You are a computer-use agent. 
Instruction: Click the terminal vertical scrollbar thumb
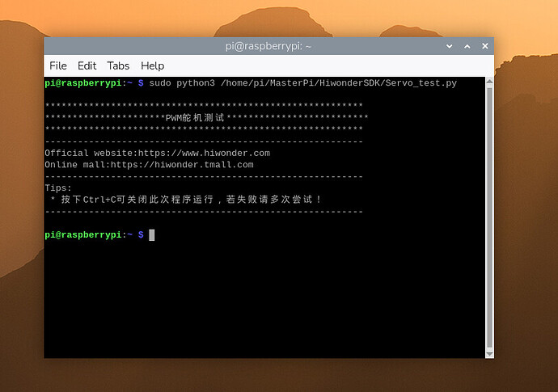489,217
